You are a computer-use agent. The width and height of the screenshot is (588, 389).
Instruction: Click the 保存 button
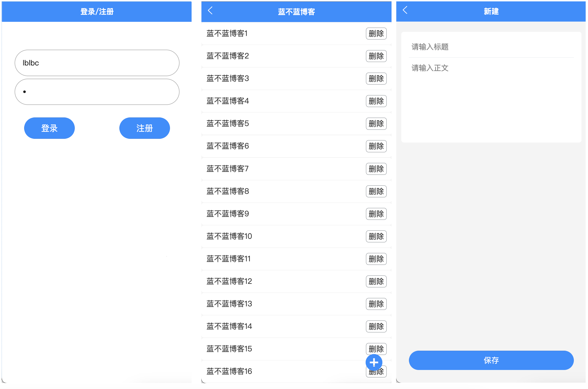[x=491, y=360]
